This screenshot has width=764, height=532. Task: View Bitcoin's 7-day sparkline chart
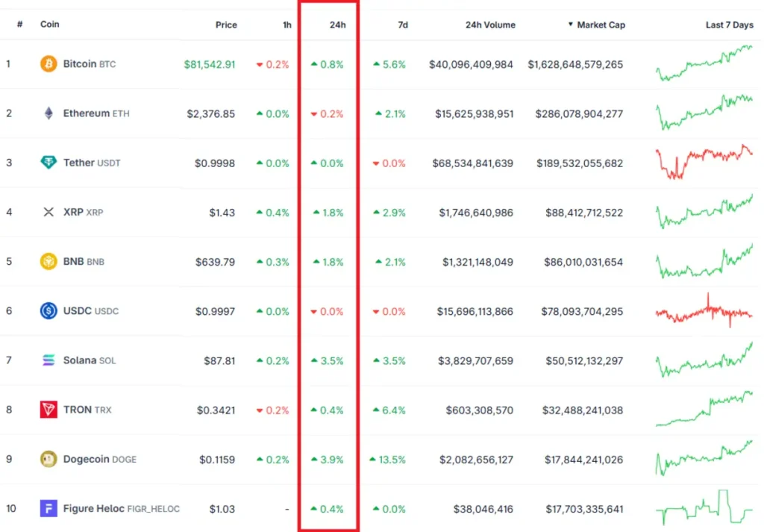[x=704, y=63]
